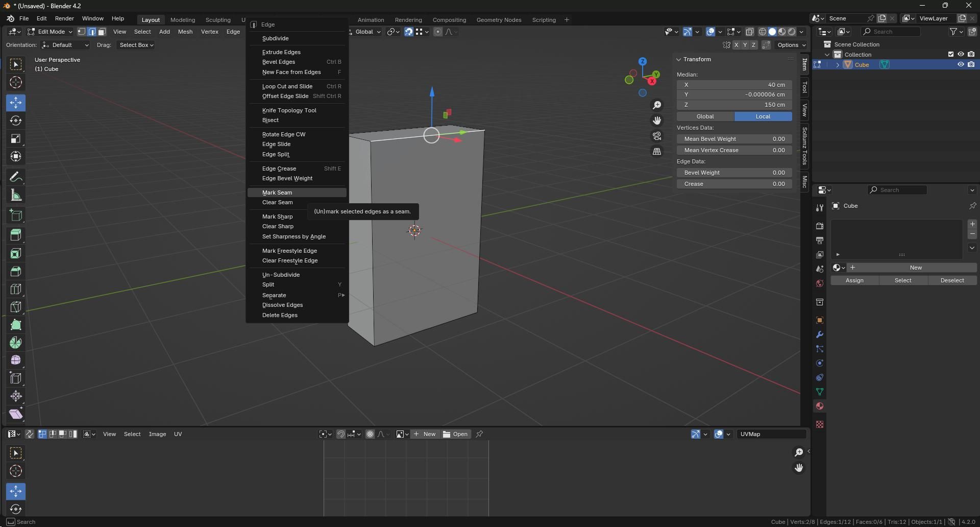Open Modifier properties via wrench icon
The image size is (980, 527).
pyautogui.click(x=819, y=334)
